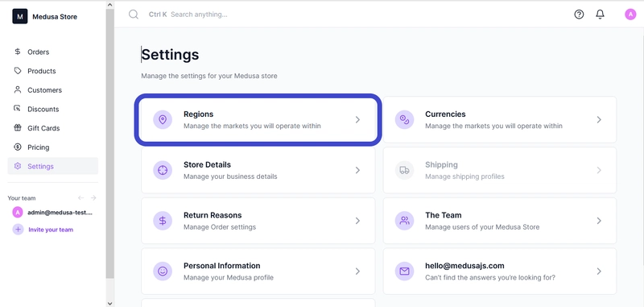Viewport: 644px width, 307px height.
Task: Click 'Manage shipping profiles' text
Action: pyautogui.click(x=464, y=176)
